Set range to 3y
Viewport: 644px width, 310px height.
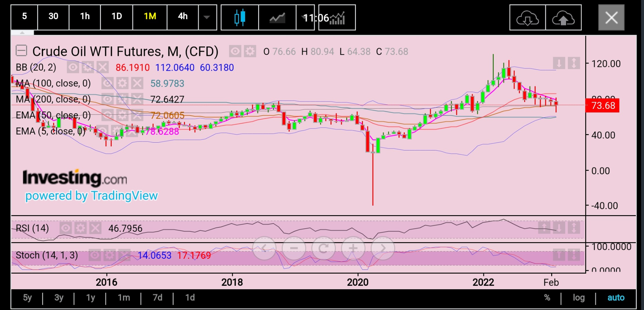(59, 298)
